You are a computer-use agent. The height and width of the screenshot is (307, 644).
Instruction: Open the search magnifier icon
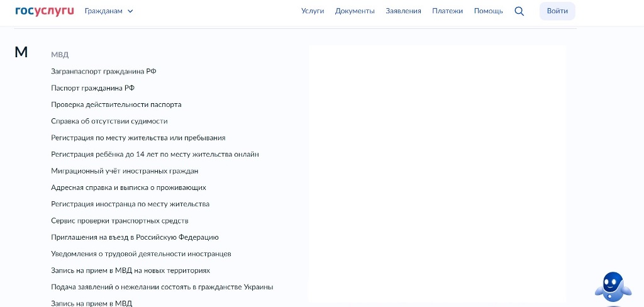tap(519, 11)
